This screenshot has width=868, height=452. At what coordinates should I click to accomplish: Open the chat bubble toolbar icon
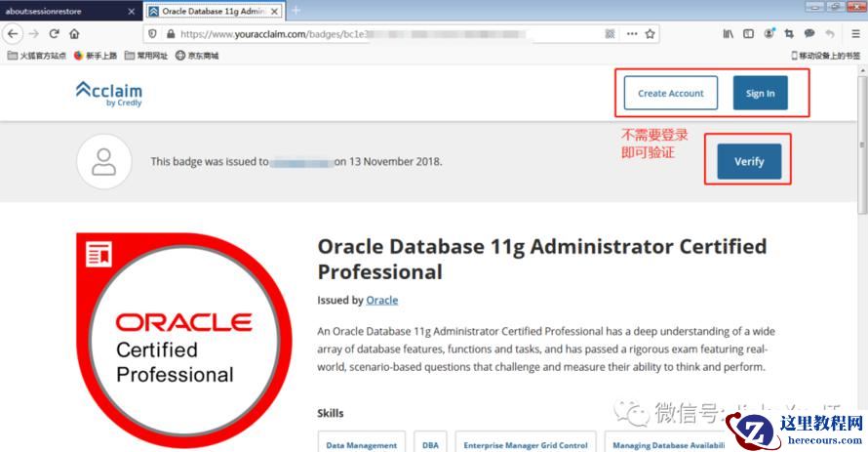[x=809, y=34]
